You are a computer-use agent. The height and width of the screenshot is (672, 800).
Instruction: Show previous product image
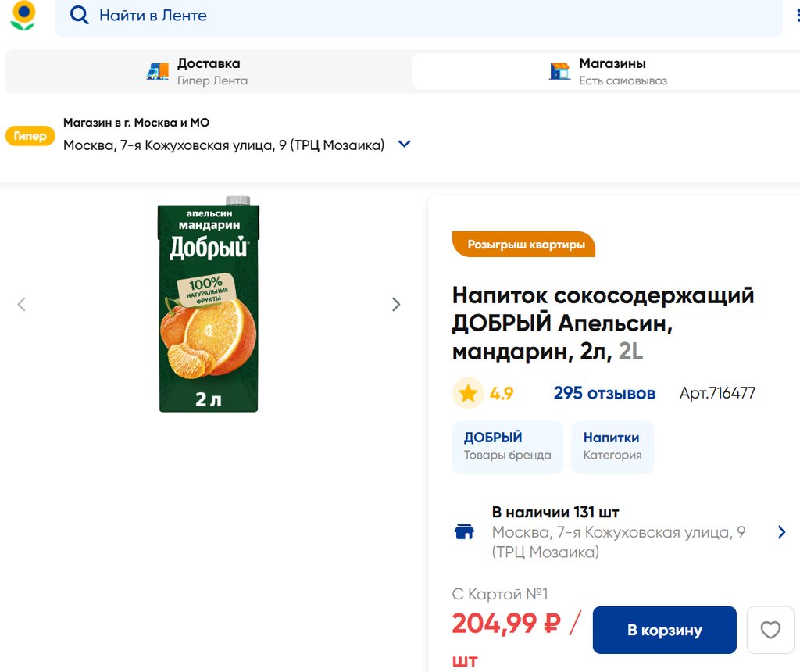22,305
